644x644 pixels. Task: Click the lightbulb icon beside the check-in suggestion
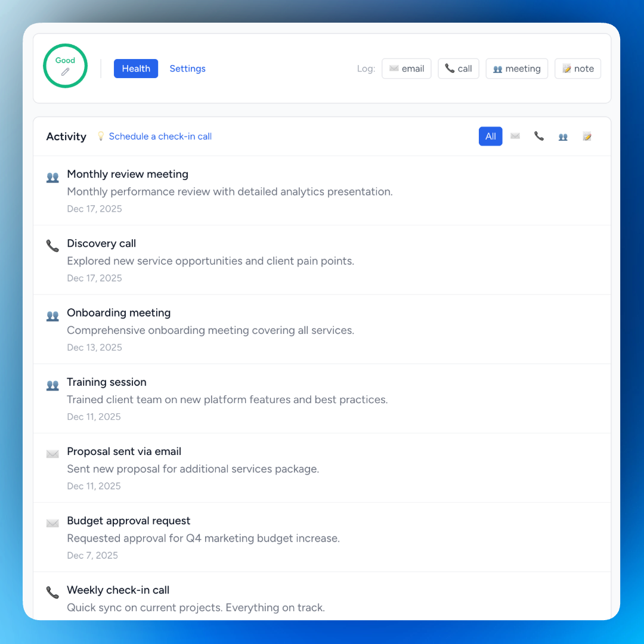[101, 136]
